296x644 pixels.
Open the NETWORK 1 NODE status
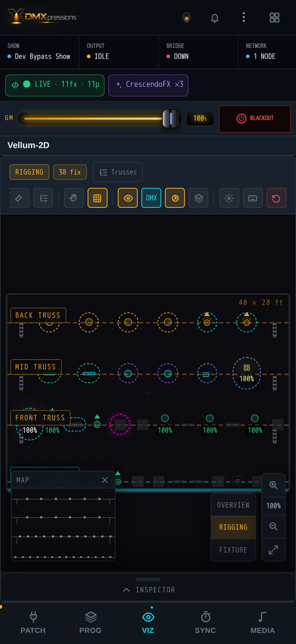[x=267, y=52]
